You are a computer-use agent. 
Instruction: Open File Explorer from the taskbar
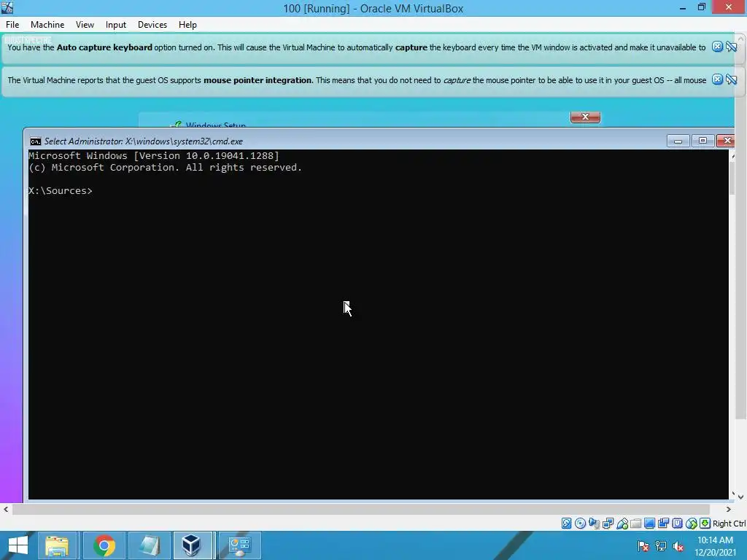[57, 545]
